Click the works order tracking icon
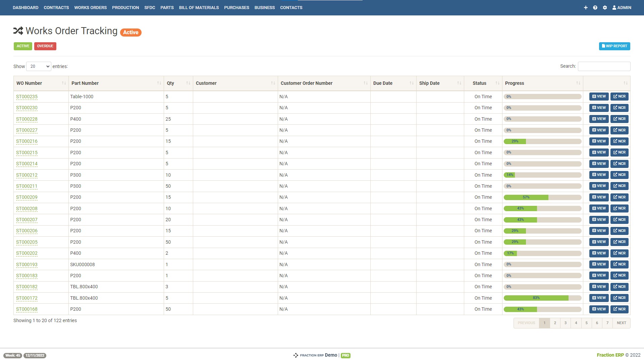The height and width of the screenshot is (362, 644). click(18, 31)
